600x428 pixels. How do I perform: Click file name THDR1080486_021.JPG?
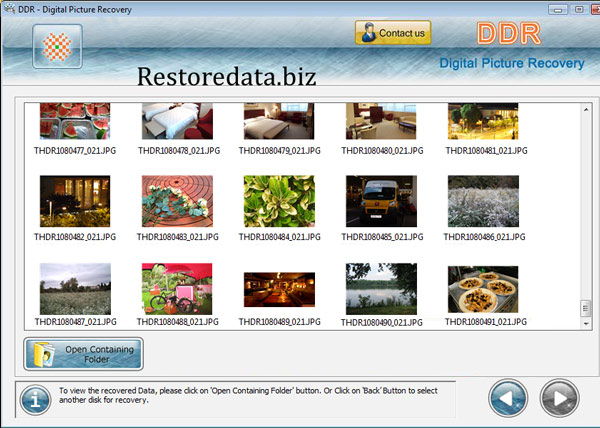[x=484, y=237]
